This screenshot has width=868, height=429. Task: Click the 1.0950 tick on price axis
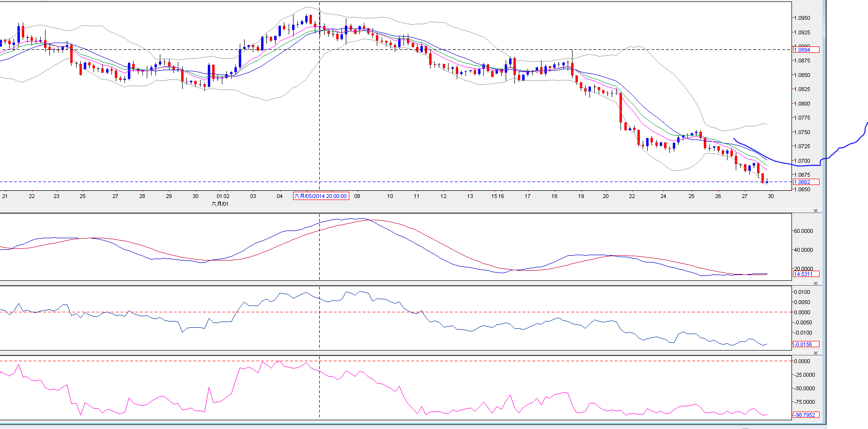point(803,18)
